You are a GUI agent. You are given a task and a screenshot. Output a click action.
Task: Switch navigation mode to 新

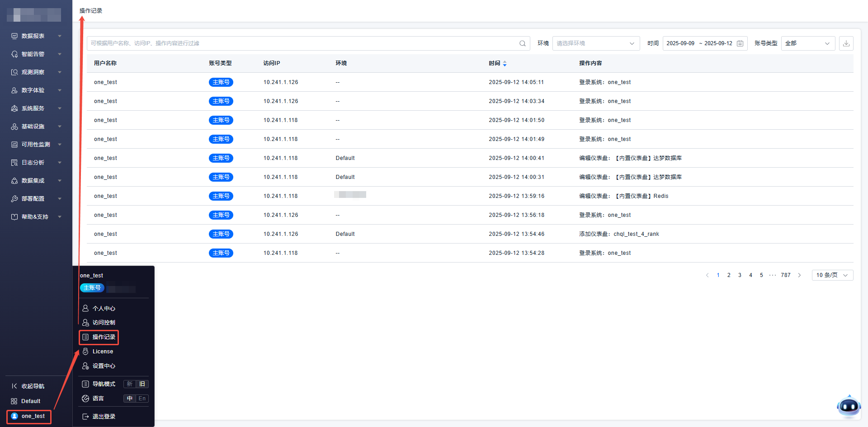[130, 384]
